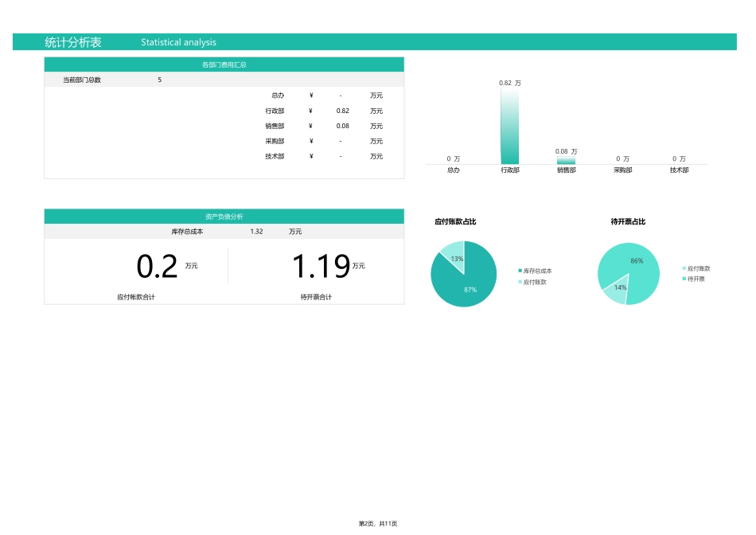
Task: Select the 待开票占比 chart title
Action: (x=628, y=222)
